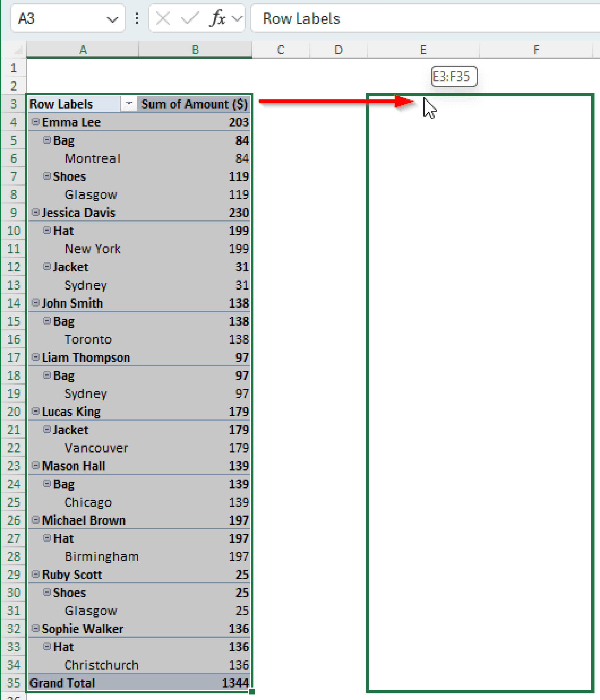Select the Vancouver cell in the pivot table
The width and height of the screenshot is (600, 700).
(96, 448)
